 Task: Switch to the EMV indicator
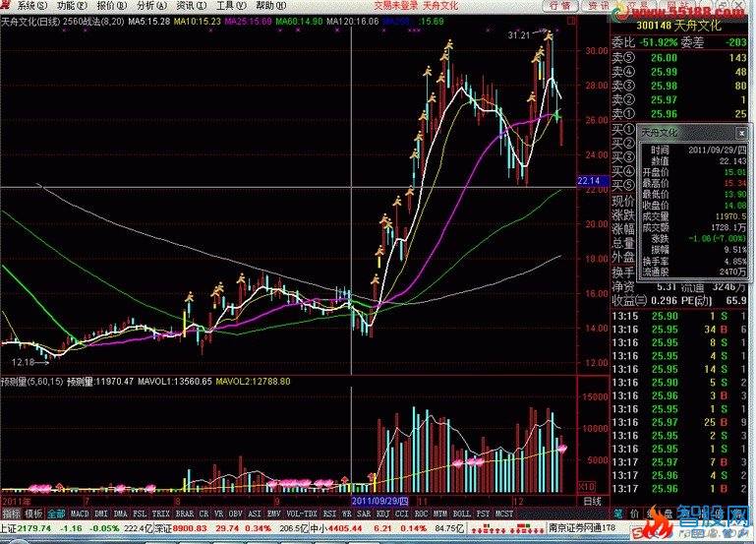coord(274,514)
